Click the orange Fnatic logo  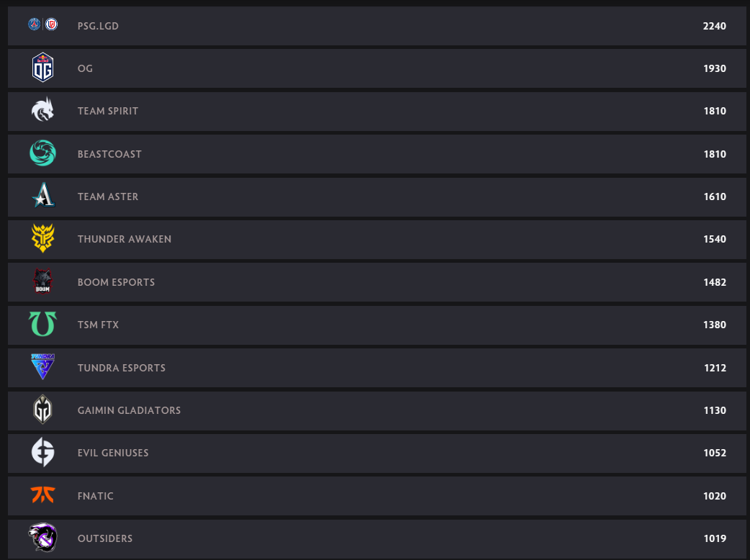pos(42,494)
